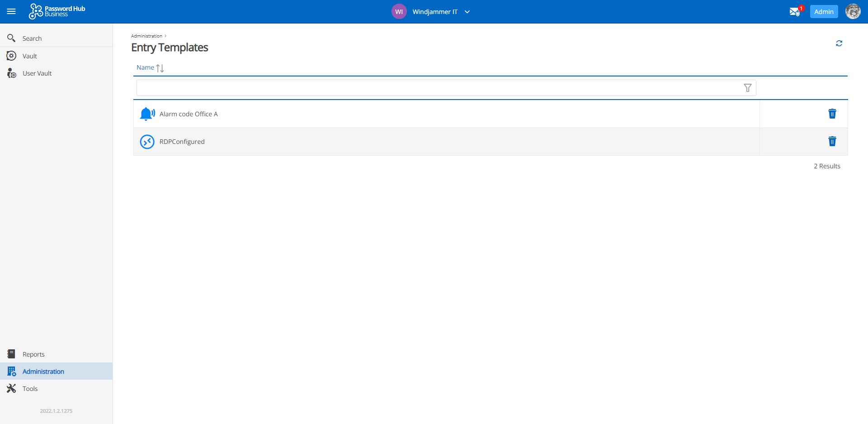Open the user profile avatar picture
This screenshot has height=424, width=868.
point(854,11)
